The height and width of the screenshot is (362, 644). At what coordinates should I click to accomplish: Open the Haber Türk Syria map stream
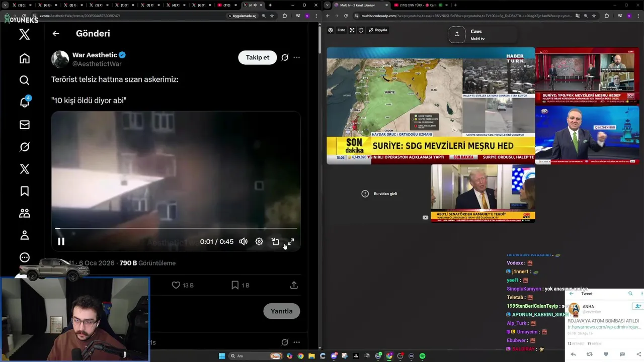(431, 106)
